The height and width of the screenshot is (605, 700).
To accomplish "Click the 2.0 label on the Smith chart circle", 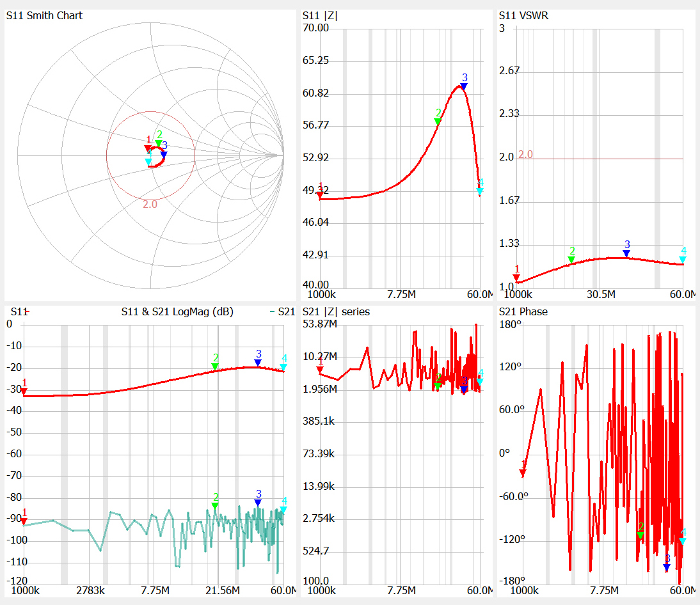I will [150, 204].
